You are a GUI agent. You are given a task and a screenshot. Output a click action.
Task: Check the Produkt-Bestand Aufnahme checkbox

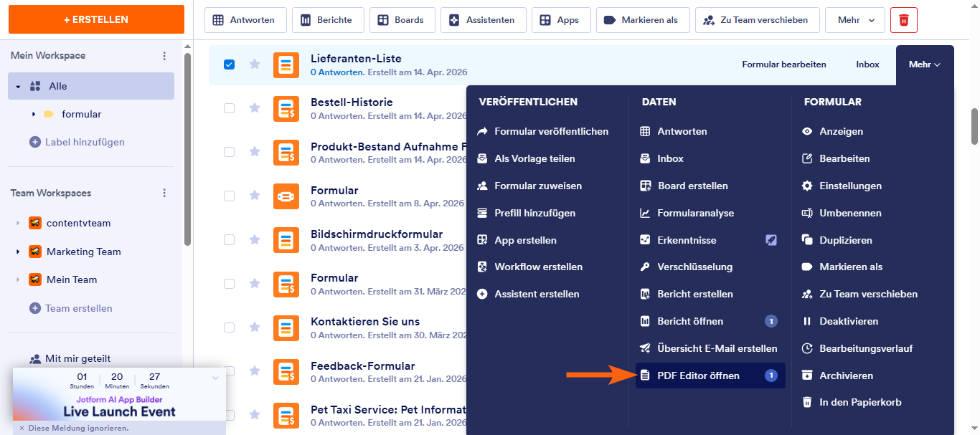tap(229, 152)
